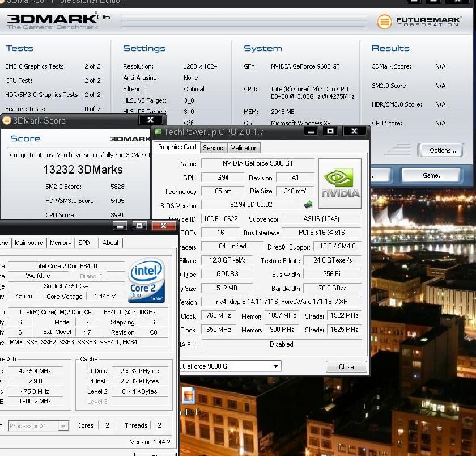Click the SM2.0 Score value 5828
The width and height of the screenshot is (476, 456).
pos(117,187)
